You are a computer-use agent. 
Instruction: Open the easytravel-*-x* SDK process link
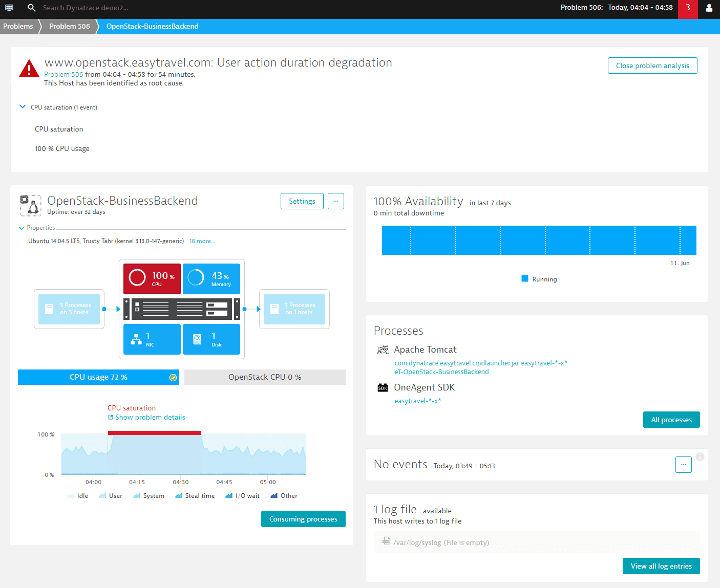tap(418, 401)
